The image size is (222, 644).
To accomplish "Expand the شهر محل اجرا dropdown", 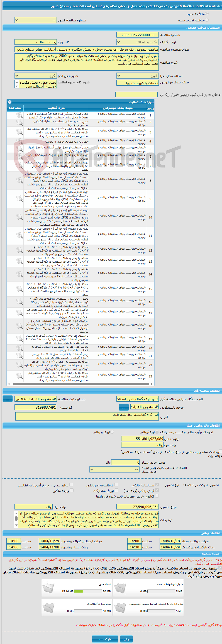I will (x=36, y=76).
